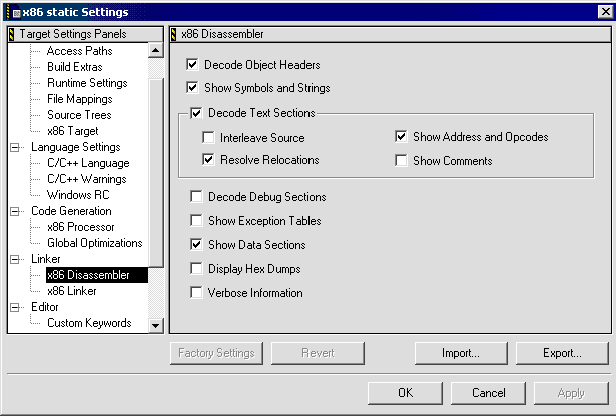The height and width of the screenshot is (416, 616).
Task: Toggle Show Symbols and Strings checkbox
Action: [x=192, y=87]
